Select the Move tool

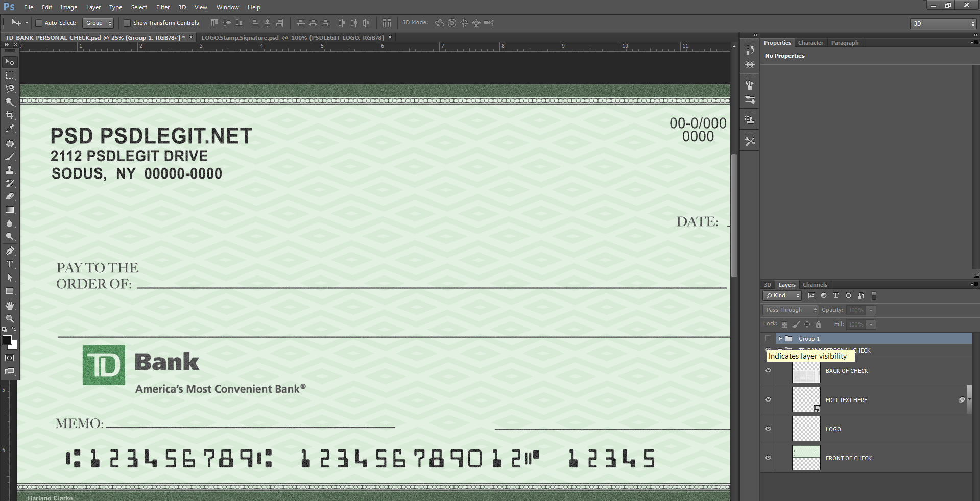(10, 62)
